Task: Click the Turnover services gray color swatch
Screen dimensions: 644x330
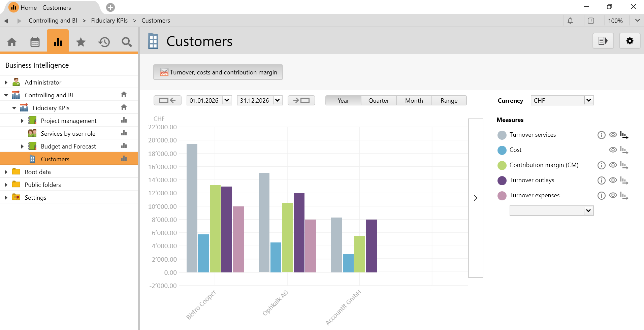Action: click(x=502, y=135)
